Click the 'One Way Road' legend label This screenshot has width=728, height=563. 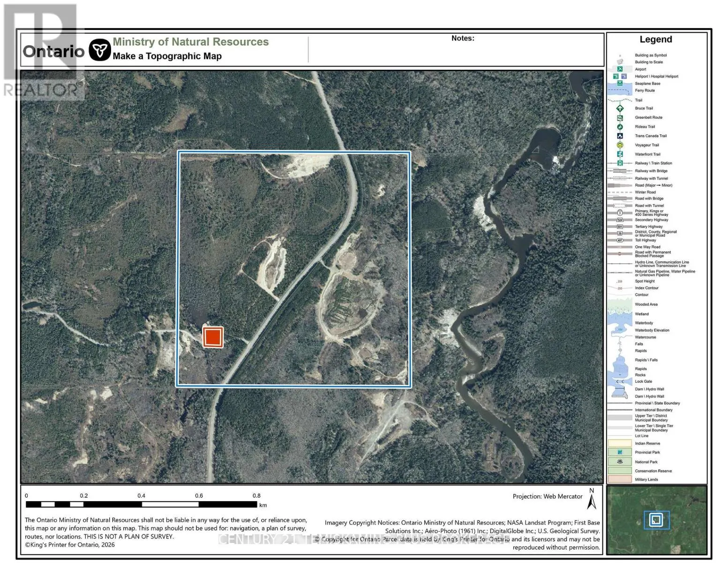click(647, 247)
